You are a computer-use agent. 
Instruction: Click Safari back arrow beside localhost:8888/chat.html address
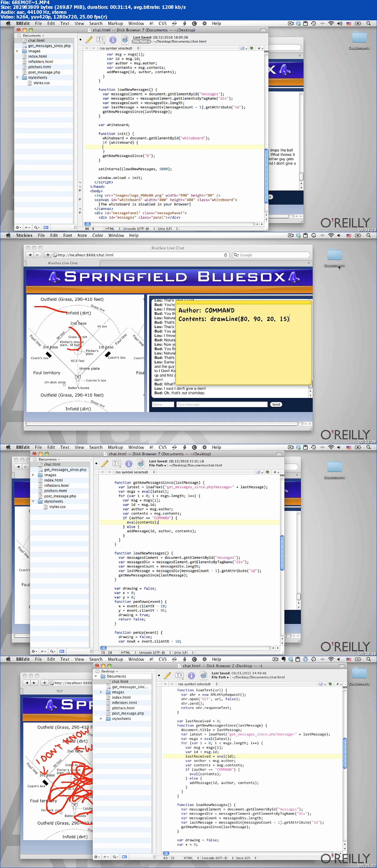coord(30,255)
